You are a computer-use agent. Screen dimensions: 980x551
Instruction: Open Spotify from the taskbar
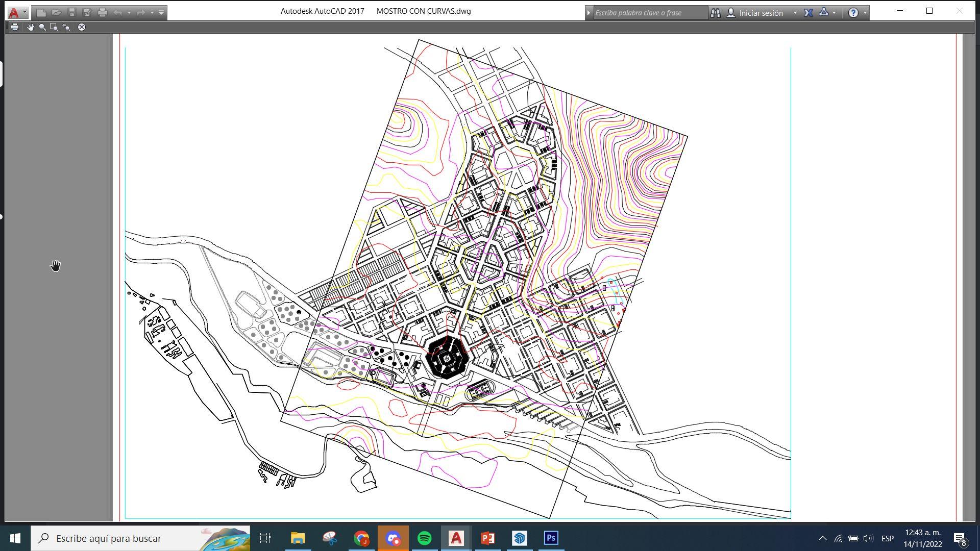click(x=425, y=538)
